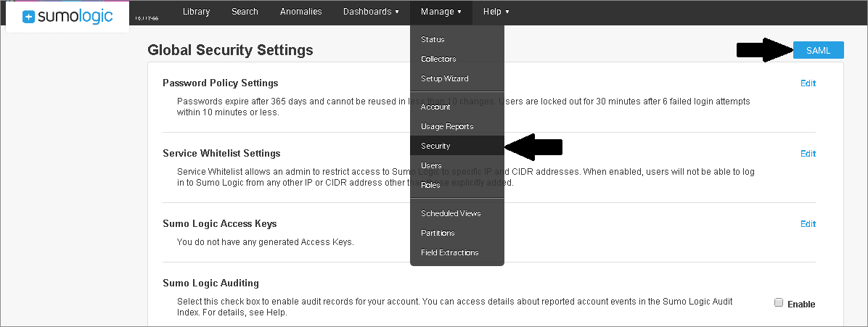Open the Anomalies tab
Viewport: 868px width, 327px height.
click(x=300, y=12)
